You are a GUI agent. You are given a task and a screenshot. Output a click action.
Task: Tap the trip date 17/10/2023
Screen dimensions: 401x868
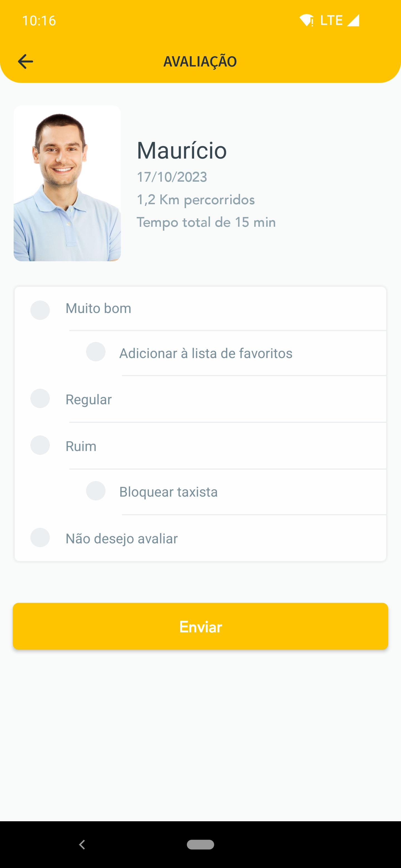click(x=172, y=177)
